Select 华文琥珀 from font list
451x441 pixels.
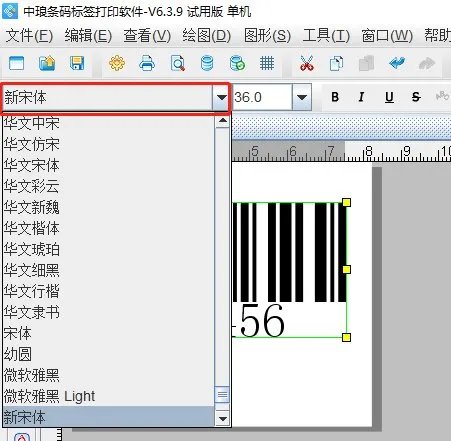[x=108, y=249]
